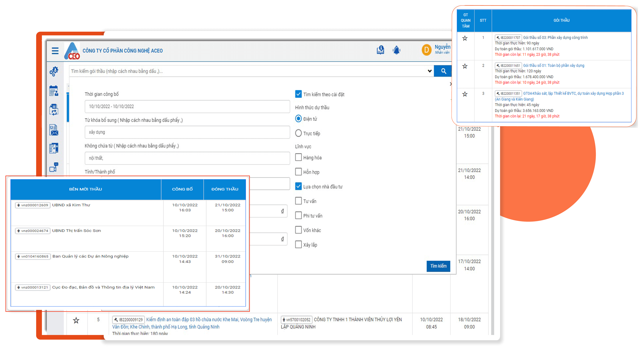The width and height of the screenshot is (644, 353).
Task: Check the Xây lắp checkbox
Action: pos(298,244)
